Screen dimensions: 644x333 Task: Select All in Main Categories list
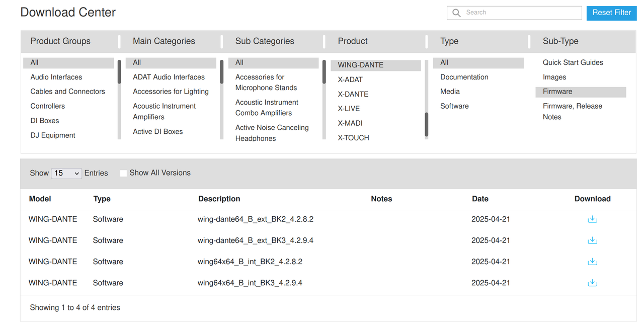pyautogui.click(x=171, y=63)
